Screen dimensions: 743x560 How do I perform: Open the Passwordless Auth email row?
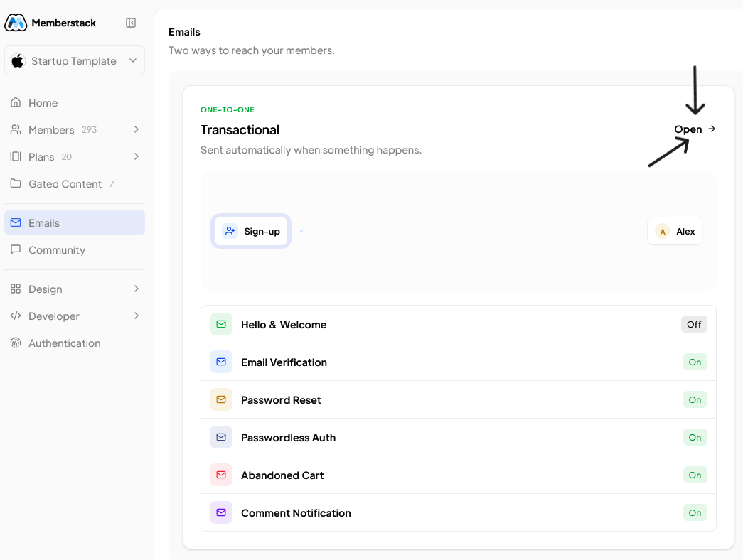pos(458,437)
